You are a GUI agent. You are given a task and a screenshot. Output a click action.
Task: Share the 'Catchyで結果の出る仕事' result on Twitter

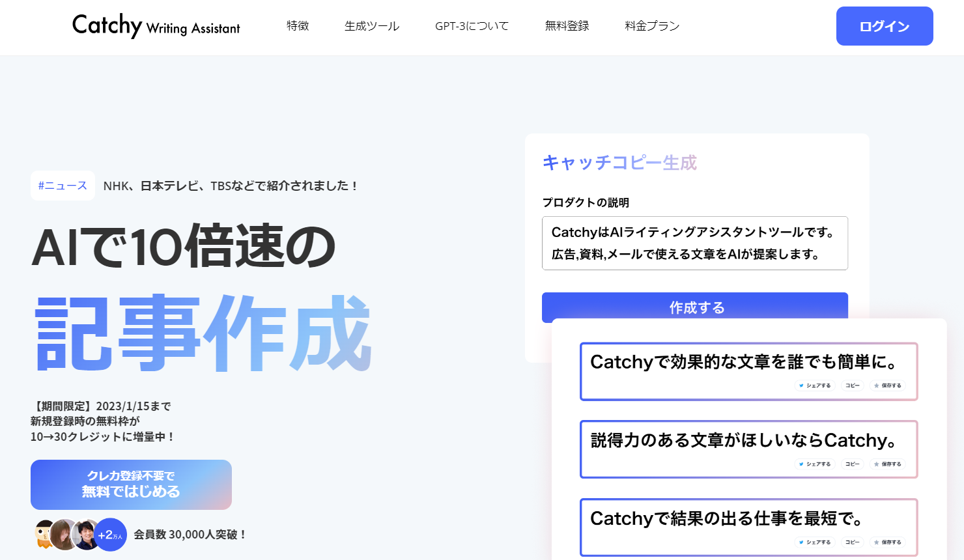pyautogui.click(x=815, y=542)
